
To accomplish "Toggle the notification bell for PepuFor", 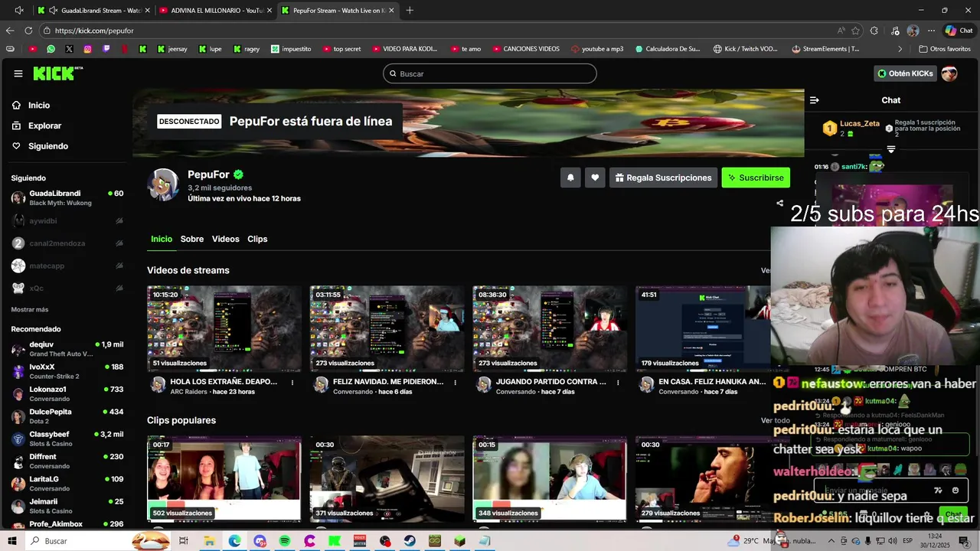I will [x=570, y=178].
